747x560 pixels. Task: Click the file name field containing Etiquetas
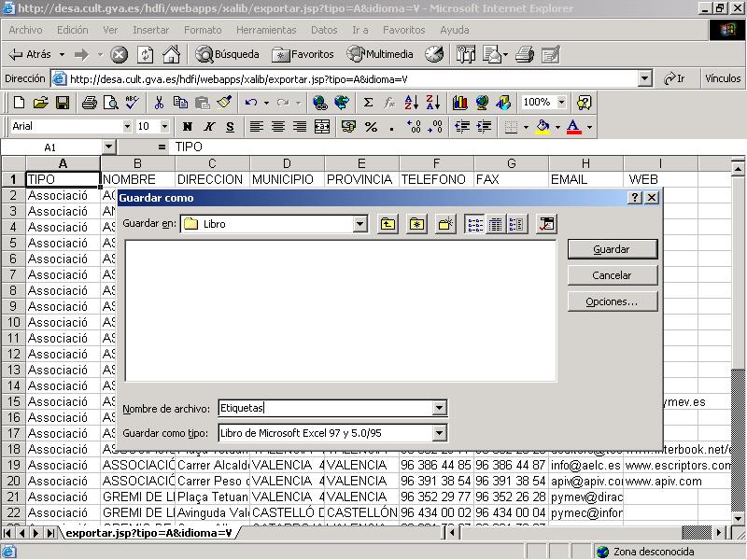324,408
